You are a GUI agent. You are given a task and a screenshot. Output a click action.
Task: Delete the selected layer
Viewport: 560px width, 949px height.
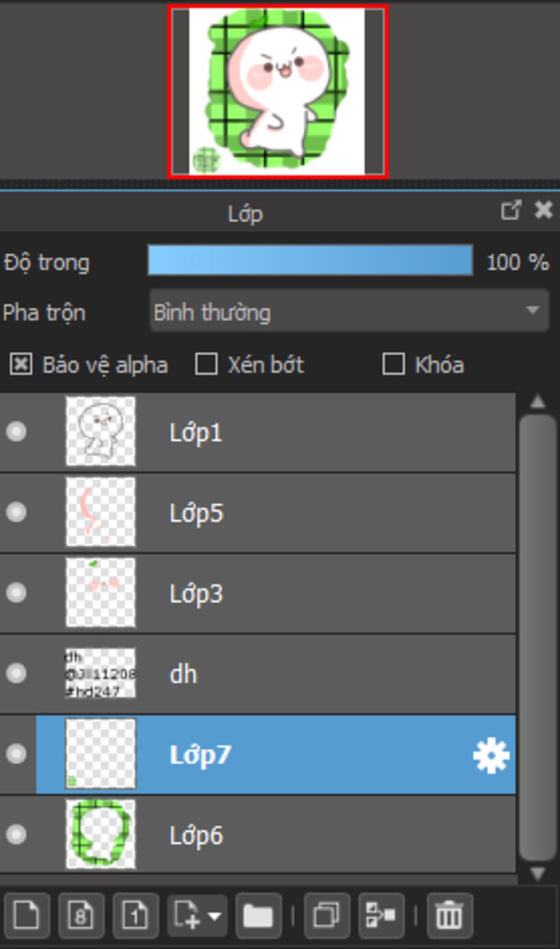449,914
